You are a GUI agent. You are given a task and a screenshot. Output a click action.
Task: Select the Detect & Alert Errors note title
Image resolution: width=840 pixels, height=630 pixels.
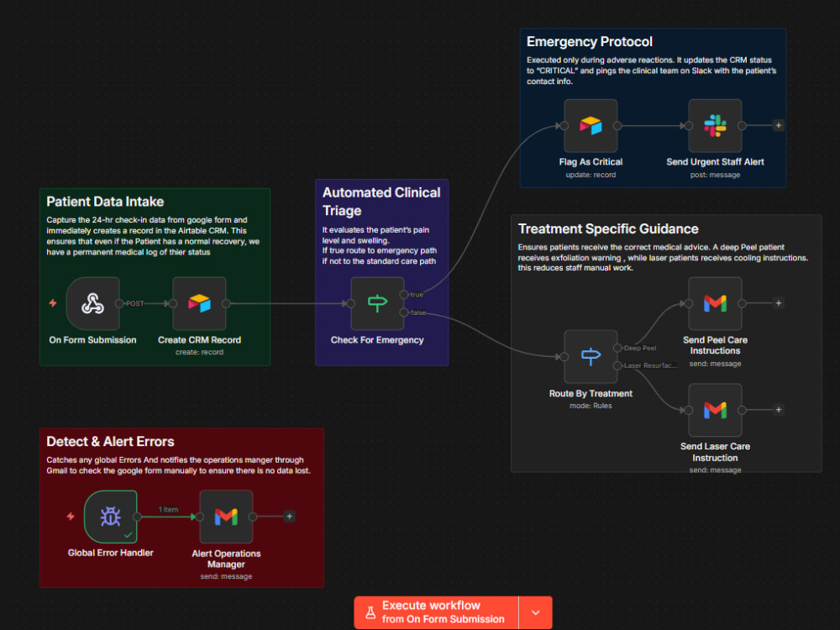point(110,442)
